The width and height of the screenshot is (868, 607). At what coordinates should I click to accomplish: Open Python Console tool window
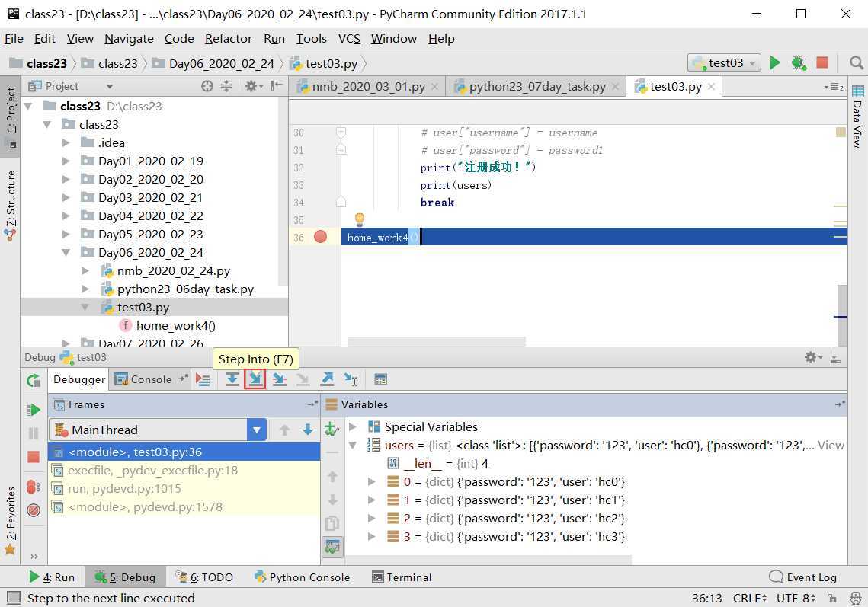click(303, 577)
